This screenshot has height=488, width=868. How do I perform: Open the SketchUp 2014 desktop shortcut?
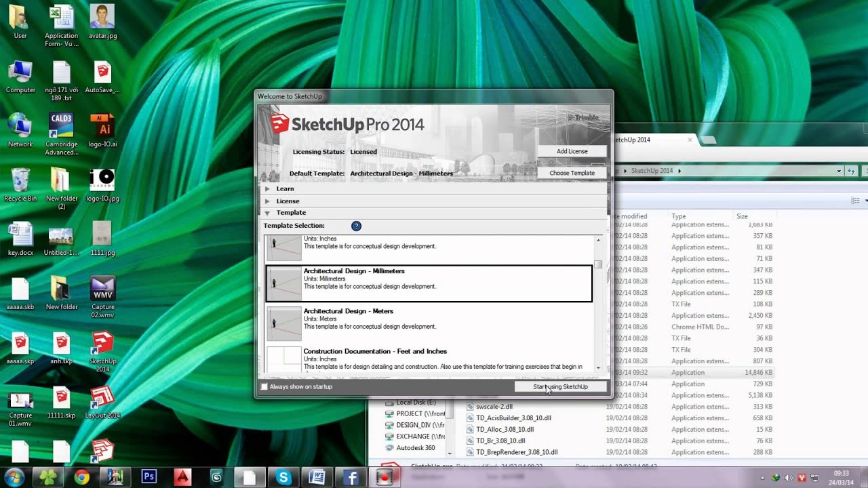click(x=103, y=352)
